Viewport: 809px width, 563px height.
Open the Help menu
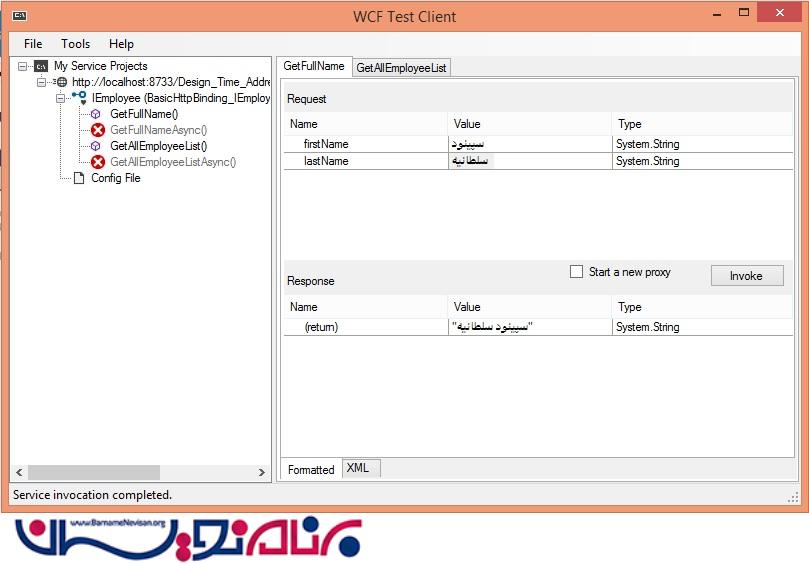(121, 44)
